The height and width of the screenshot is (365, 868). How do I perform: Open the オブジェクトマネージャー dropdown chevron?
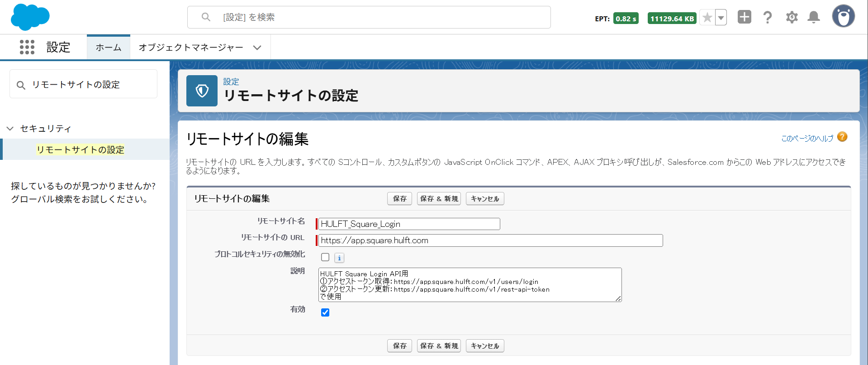257,48
